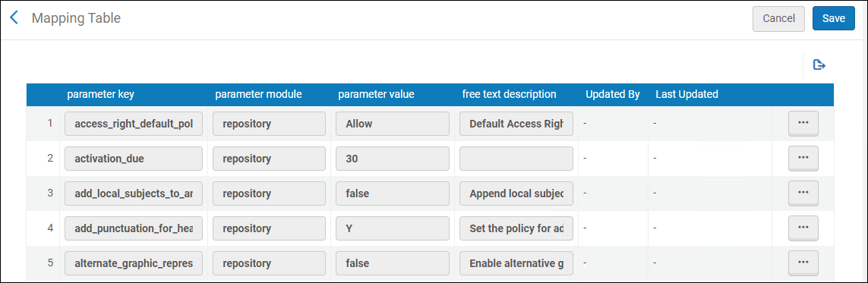Click the parameter value field showing 30
868x283 pixels.
click(x=393, y=159)
